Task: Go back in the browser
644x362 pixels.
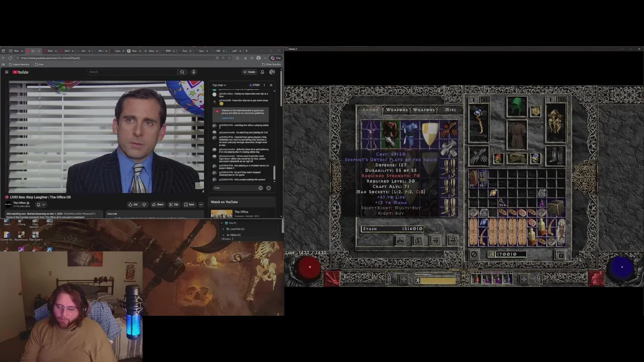Action: 4,58
